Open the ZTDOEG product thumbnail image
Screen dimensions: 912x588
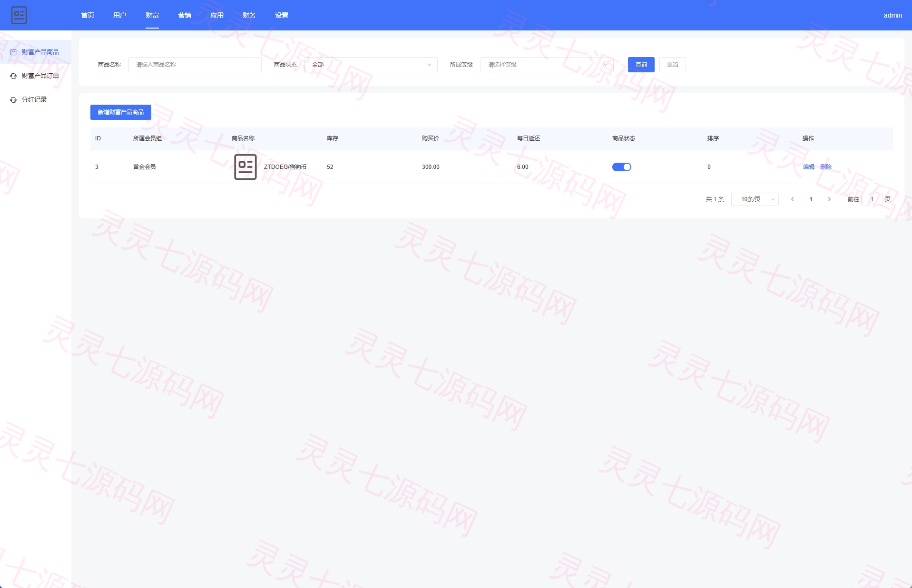click(245, 167)
